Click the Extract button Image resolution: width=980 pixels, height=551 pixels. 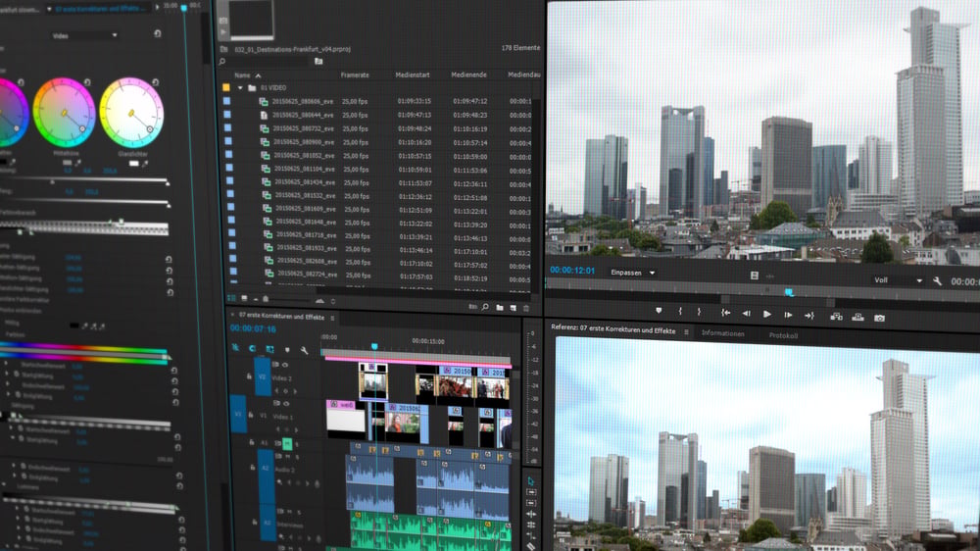(857, 317)
